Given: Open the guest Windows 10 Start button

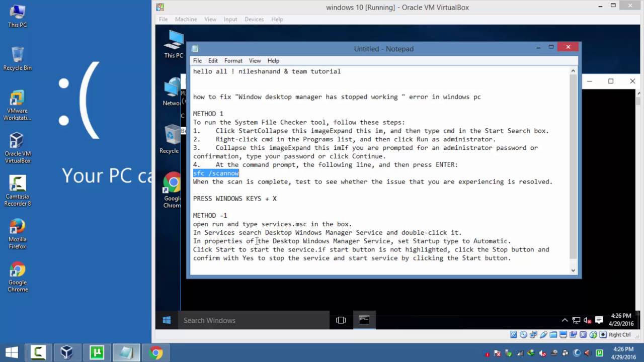Looking at the screenshot, I should [167, 320].
